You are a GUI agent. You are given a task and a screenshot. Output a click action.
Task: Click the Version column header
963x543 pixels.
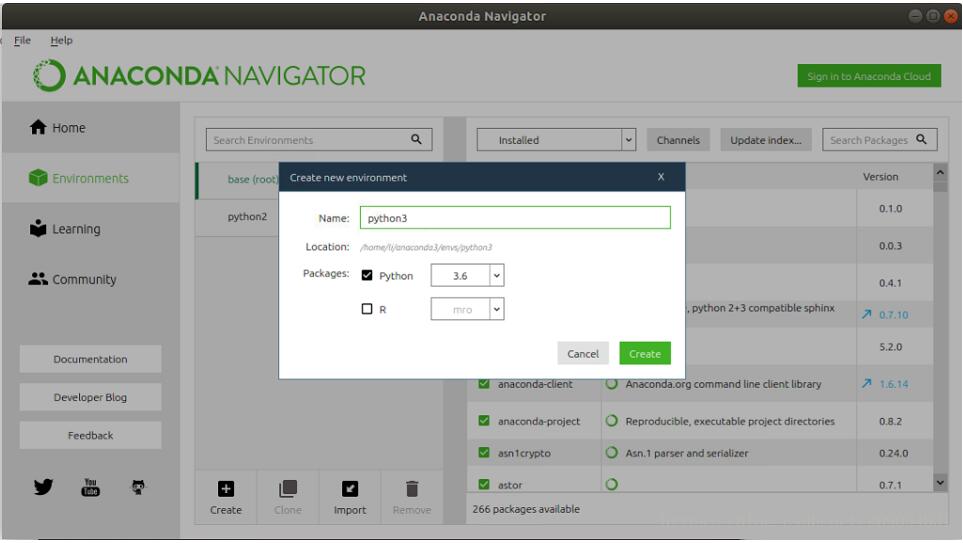click(x=880, y=176)
